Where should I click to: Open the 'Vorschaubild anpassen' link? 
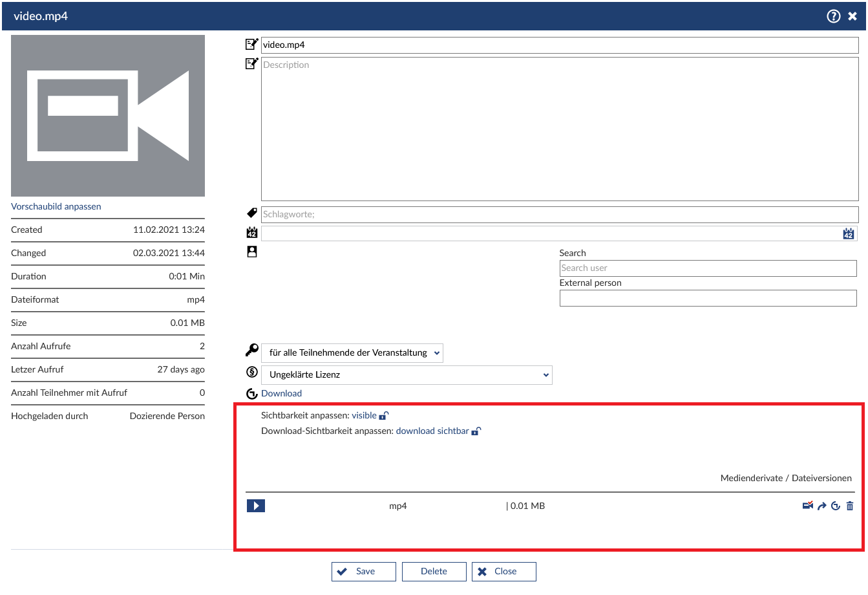(56, 207)
